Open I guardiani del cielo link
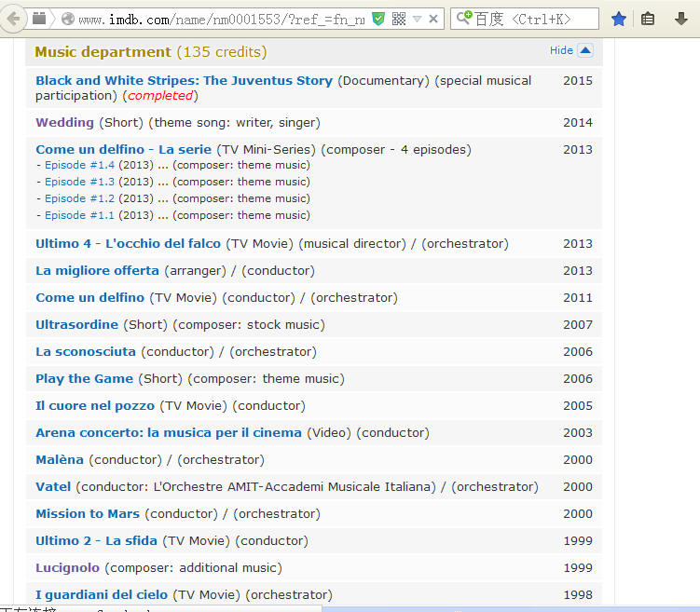Viewport: 700px width, 612px height. click(102, 594)
